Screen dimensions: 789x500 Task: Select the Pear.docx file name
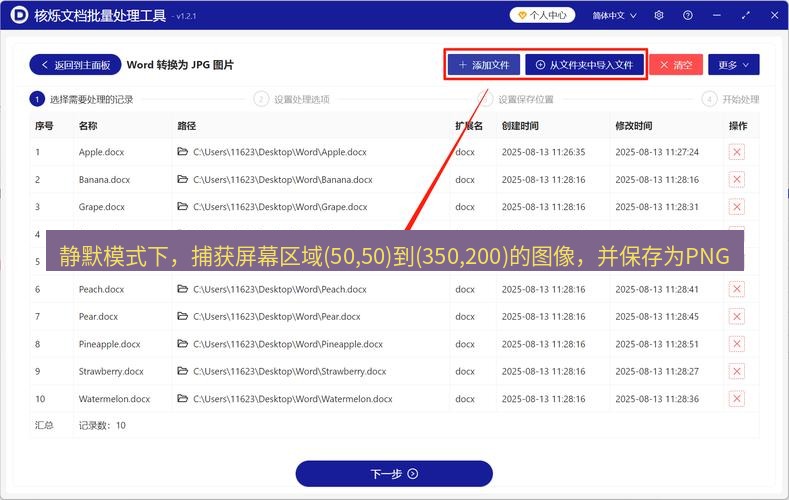click(x=98, y=316)
